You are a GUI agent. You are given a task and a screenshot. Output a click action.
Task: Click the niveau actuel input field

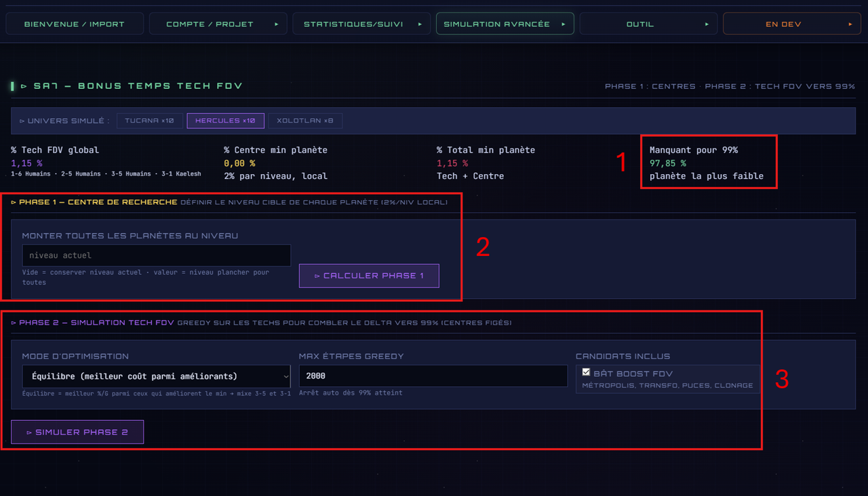(157, 255)
